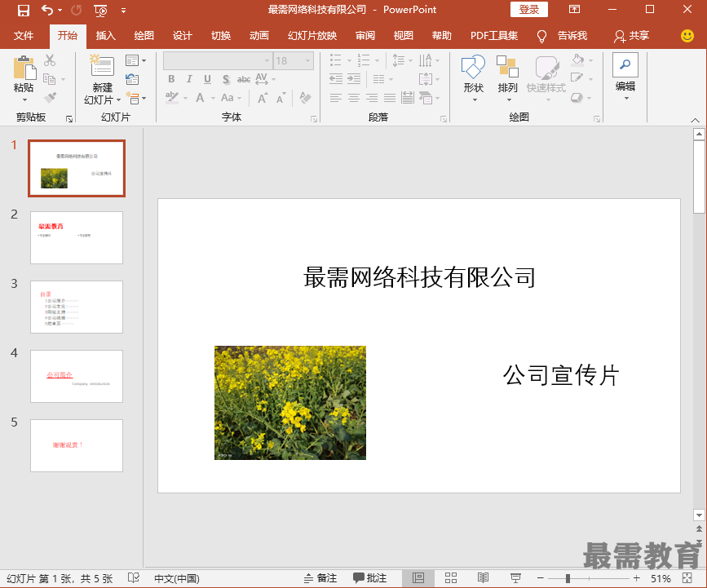
Task: Increase font size with the larger A icon
Action: [x=263, y=98]
